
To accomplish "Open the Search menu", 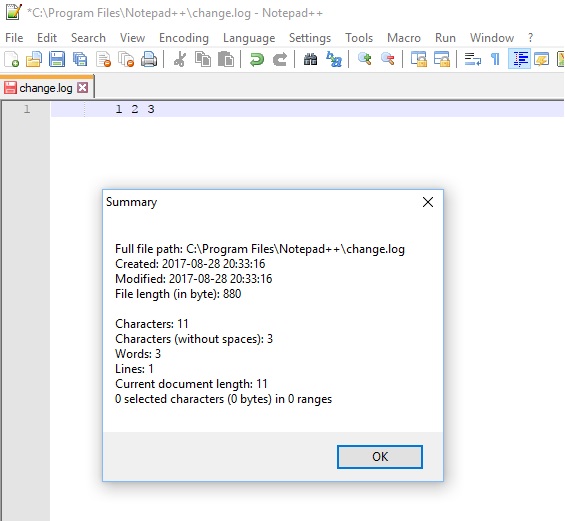I will [x=88, y=38].
